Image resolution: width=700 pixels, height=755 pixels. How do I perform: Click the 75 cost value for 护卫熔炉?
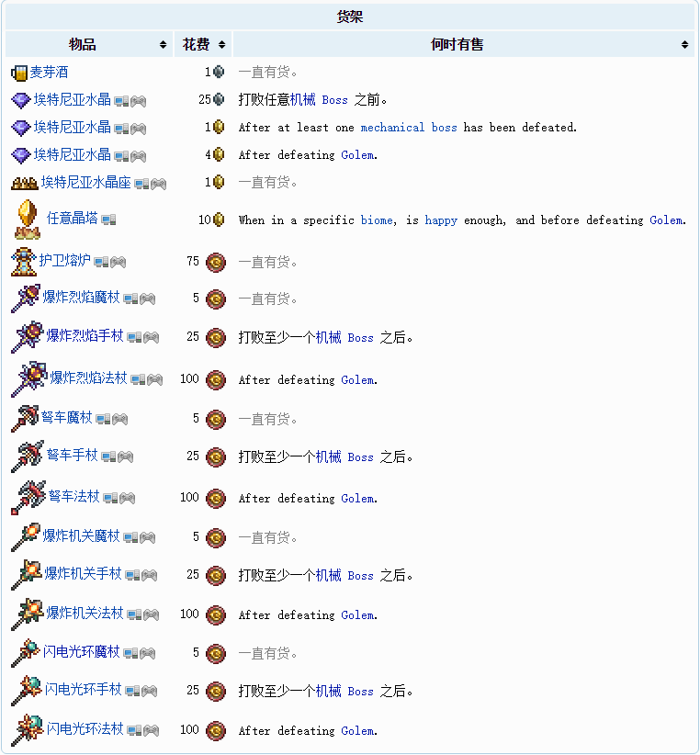(x=193, y=262)
